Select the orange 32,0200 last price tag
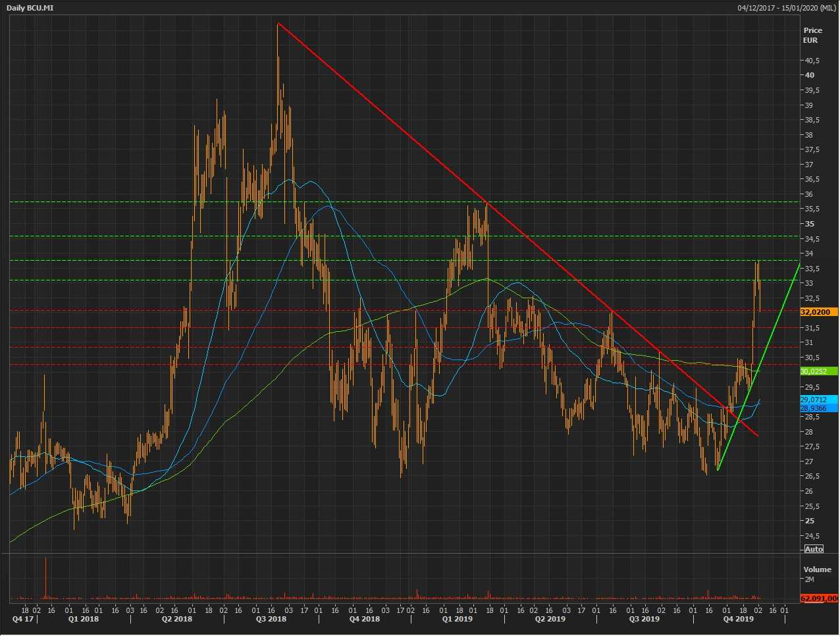This screenshot has height=636, width=840. (x=818, y=312)
